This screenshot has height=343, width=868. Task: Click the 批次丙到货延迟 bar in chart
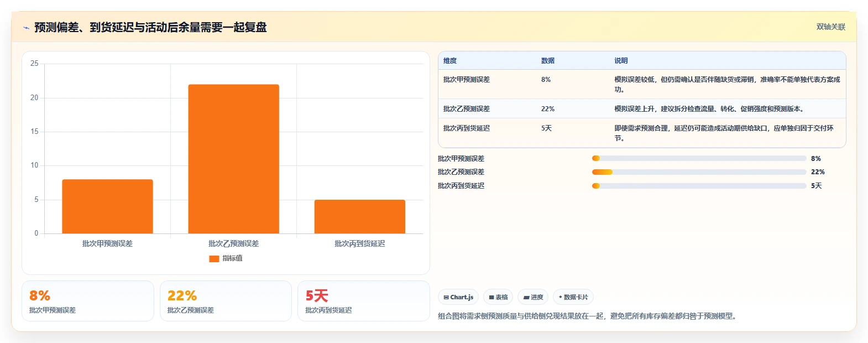(x=360, y=216)
